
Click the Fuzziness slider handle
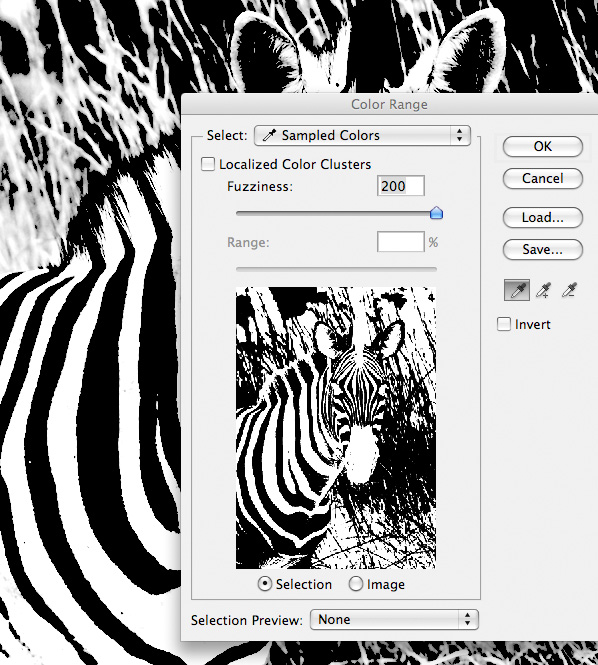click(x=436, y=213)
